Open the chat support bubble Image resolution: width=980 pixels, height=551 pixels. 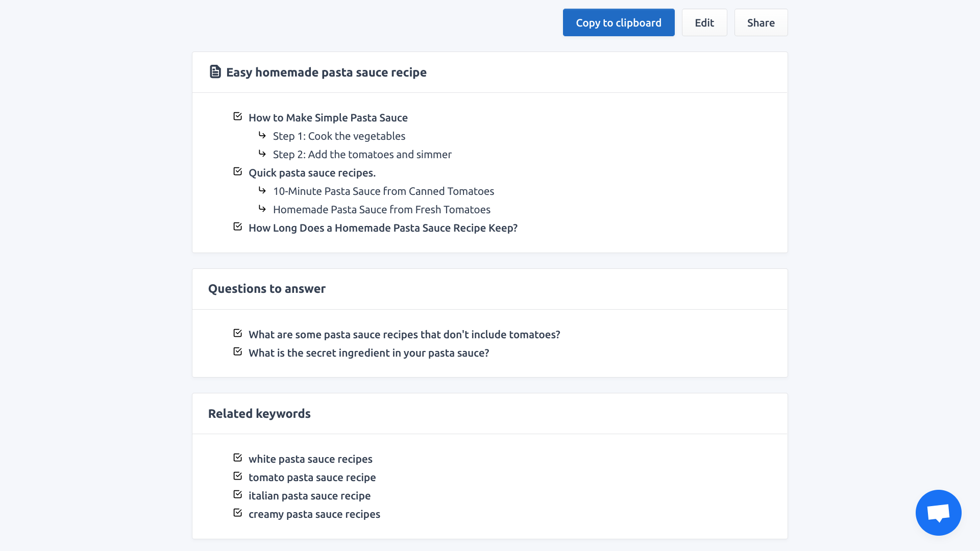click(x=938, y=512)
